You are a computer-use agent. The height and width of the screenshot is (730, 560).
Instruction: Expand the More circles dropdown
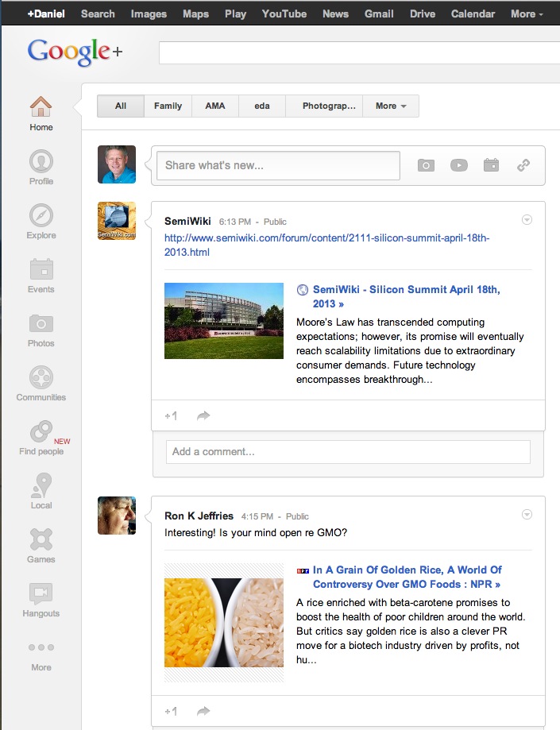tap(391, 106)
